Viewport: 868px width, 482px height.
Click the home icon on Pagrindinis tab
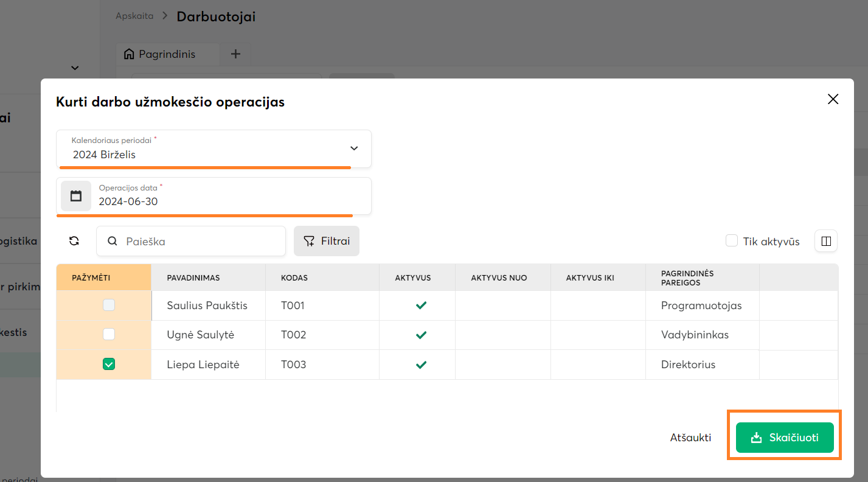tap(129, 54)
